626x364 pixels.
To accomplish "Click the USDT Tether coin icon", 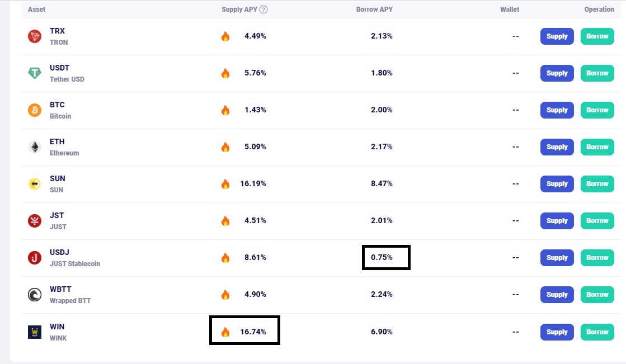I will pos(35,73).
